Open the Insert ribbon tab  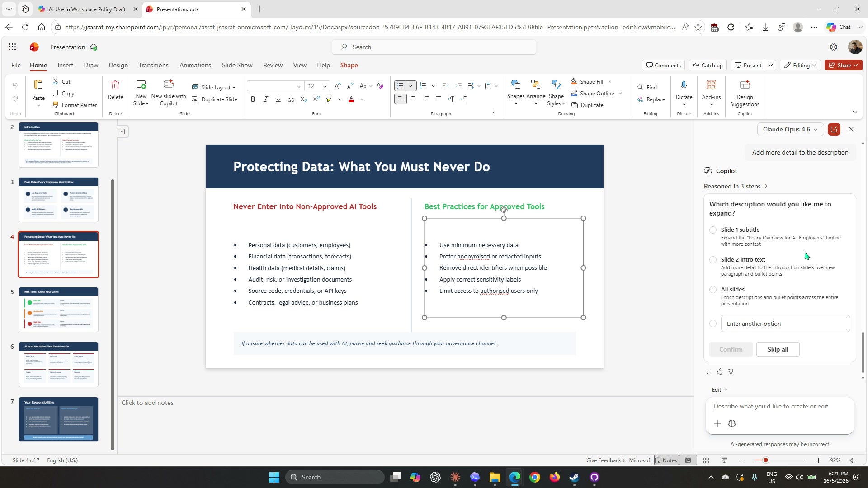click(66, 66)
